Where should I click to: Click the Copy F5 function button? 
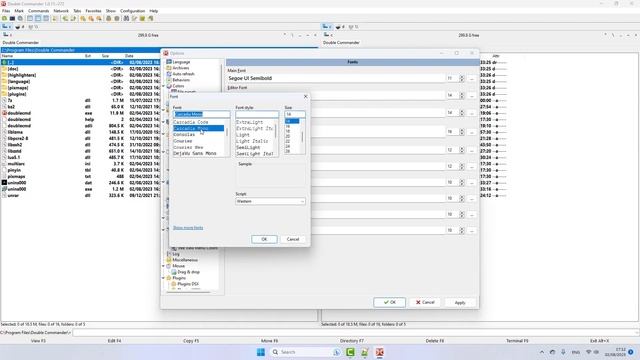(191, 340)
